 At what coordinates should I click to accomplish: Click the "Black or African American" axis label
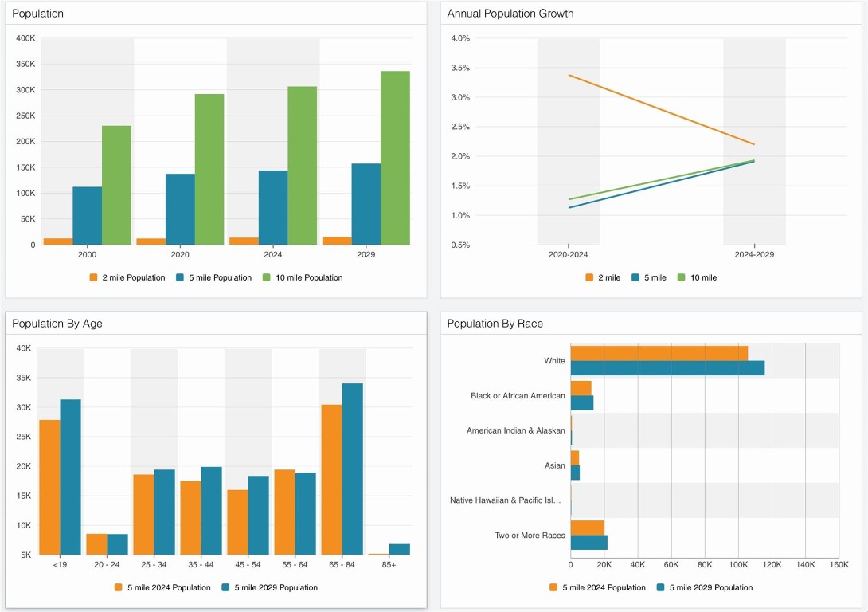[518, 396]
